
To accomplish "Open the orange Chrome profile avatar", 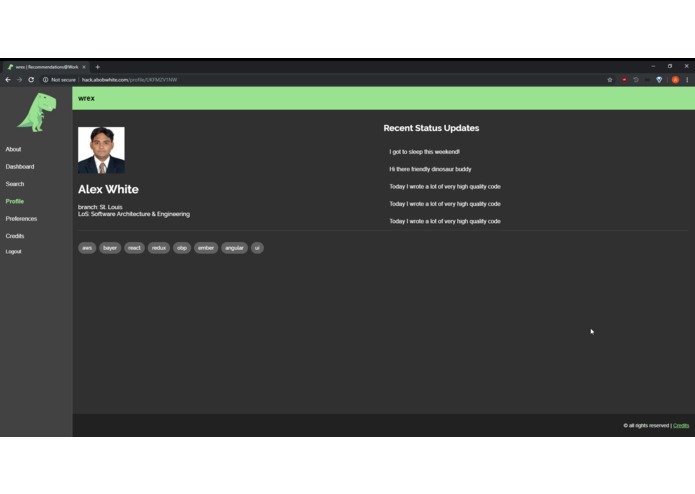I will point(675,80).
